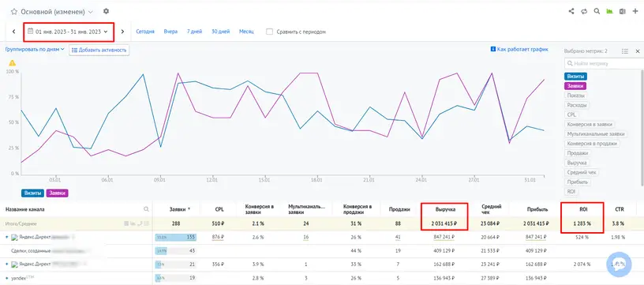Click 847 241 ₽ in Выручка column
This screenshot has width=644, height=285.
[445, 238]
